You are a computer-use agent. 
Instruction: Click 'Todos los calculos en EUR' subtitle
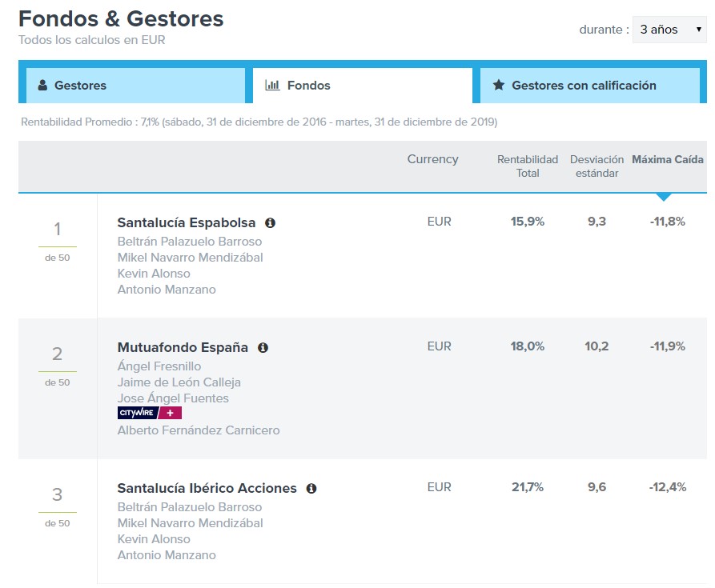[x=91, y=40]
